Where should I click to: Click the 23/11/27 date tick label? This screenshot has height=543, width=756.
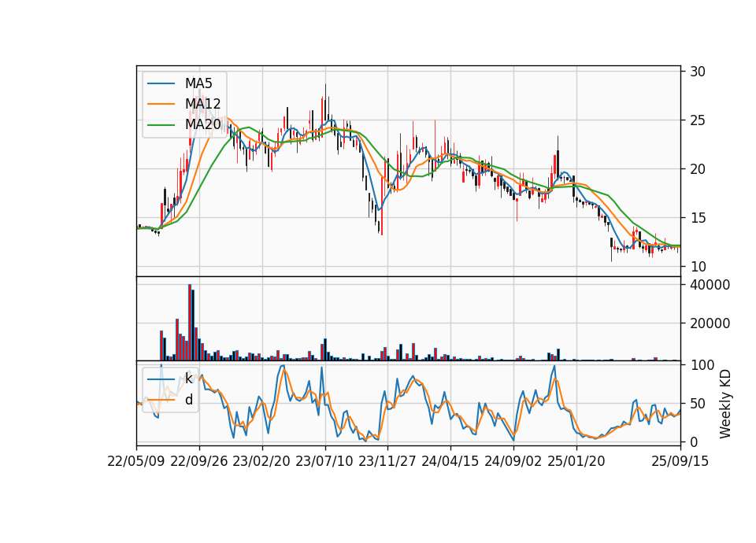387,461
